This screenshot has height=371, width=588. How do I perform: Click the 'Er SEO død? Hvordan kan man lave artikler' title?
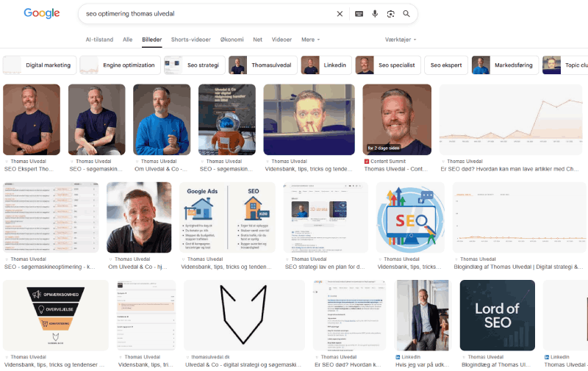click(x=509, y=169)
